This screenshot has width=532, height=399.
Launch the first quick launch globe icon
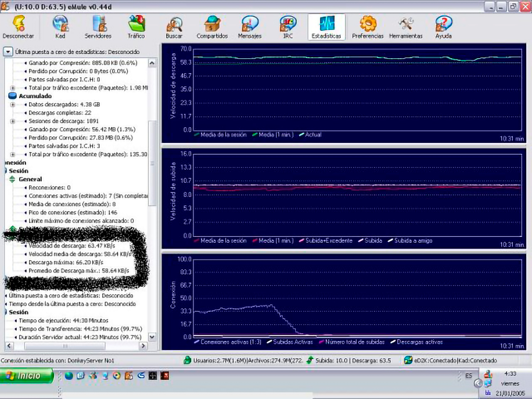point(69,376)
